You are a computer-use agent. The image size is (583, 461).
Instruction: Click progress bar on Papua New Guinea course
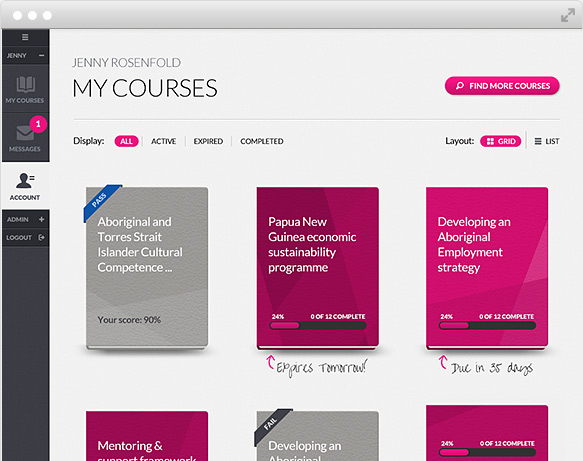point(318,326)
